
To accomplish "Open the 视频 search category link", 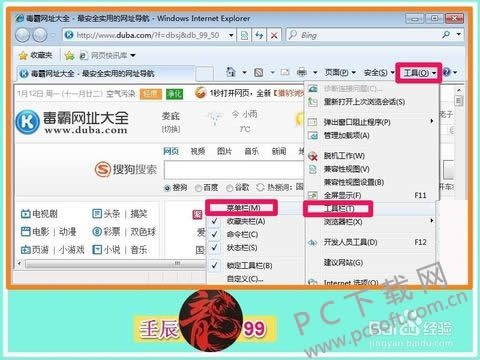I will pos(198,151).
